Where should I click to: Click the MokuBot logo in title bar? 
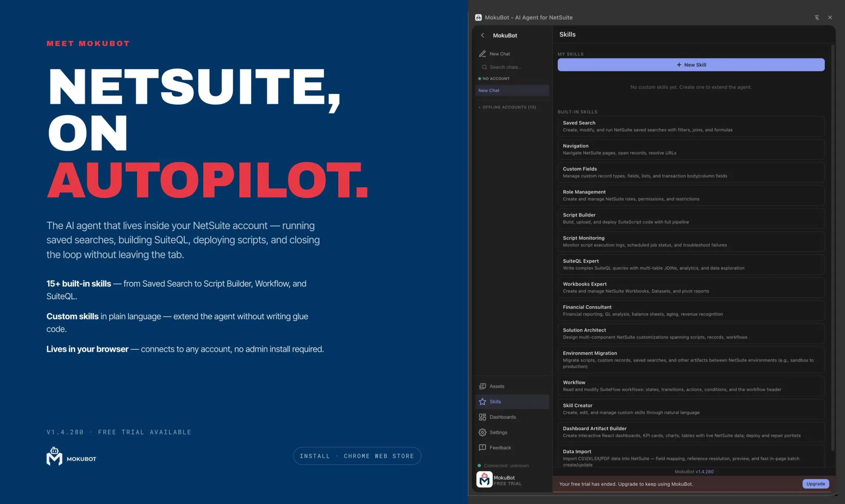[x=478, y=17]
